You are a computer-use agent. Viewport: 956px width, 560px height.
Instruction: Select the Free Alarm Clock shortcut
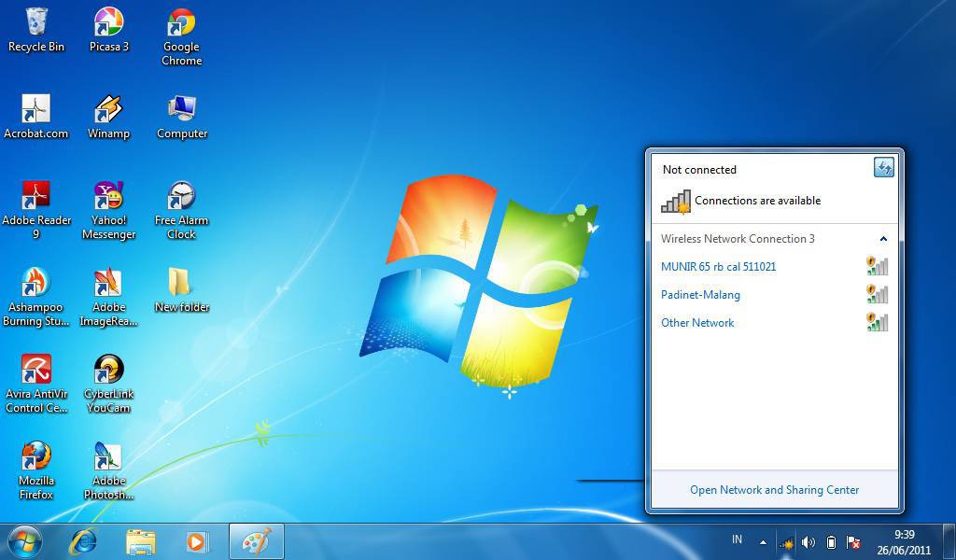pos(182,210)
